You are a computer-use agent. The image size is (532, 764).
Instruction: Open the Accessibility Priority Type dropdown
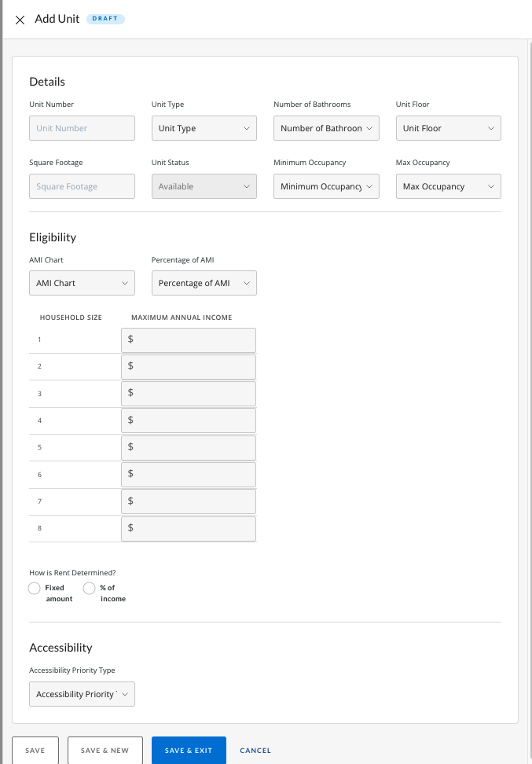82,694
